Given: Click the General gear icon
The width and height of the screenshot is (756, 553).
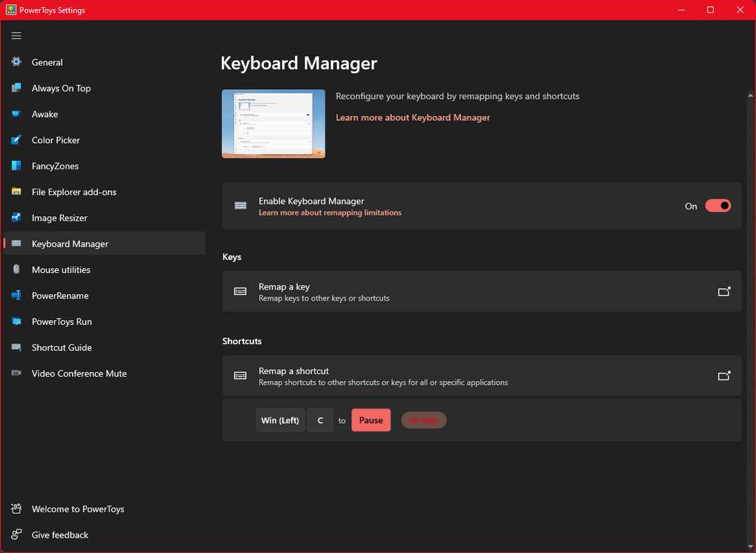Looking at the screenshot, I should point(17,62).
